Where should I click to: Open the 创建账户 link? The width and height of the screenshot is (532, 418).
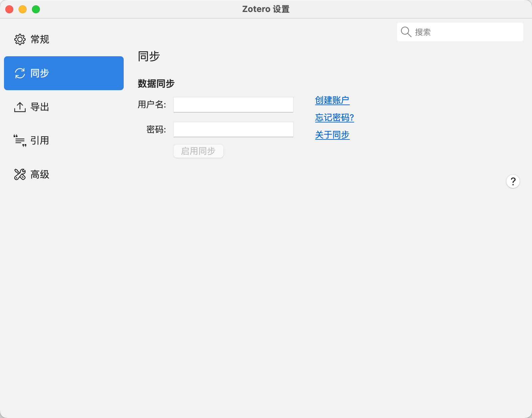tap(332, 100)
